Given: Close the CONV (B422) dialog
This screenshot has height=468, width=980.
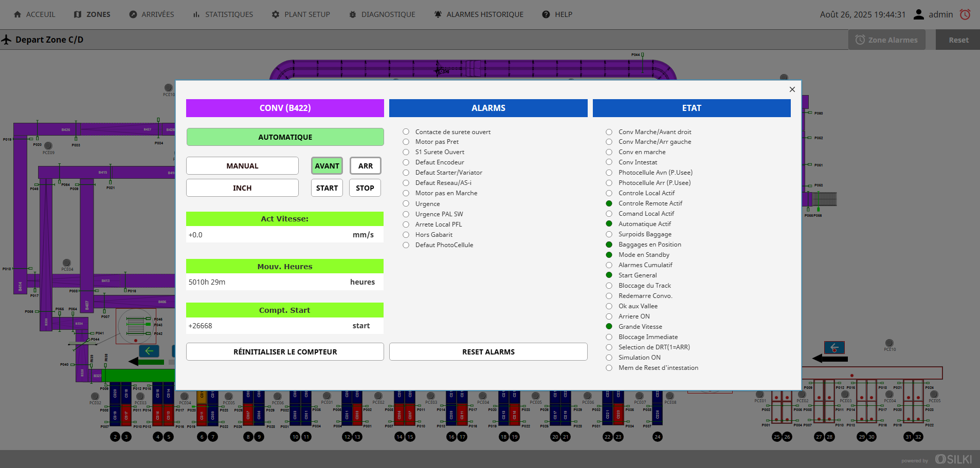Looking at the screenshot, I should 792,89.
